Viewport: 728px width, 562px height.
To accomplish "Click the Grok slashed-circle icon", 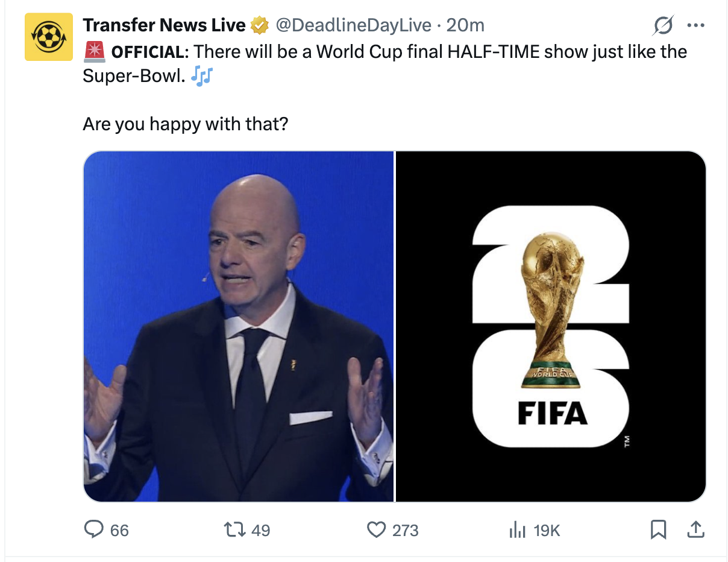I will point(664,26).
